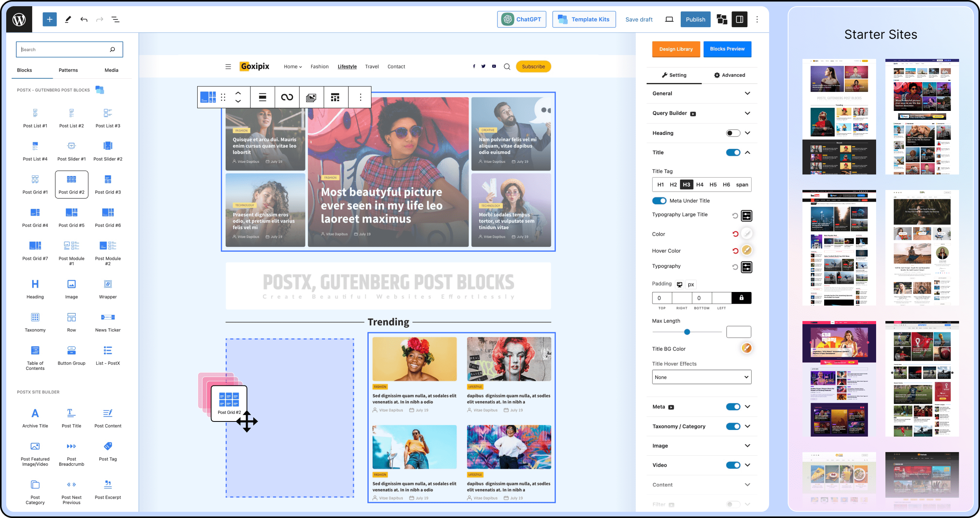
Task: Click the Publish button
Action: point(695,19)
